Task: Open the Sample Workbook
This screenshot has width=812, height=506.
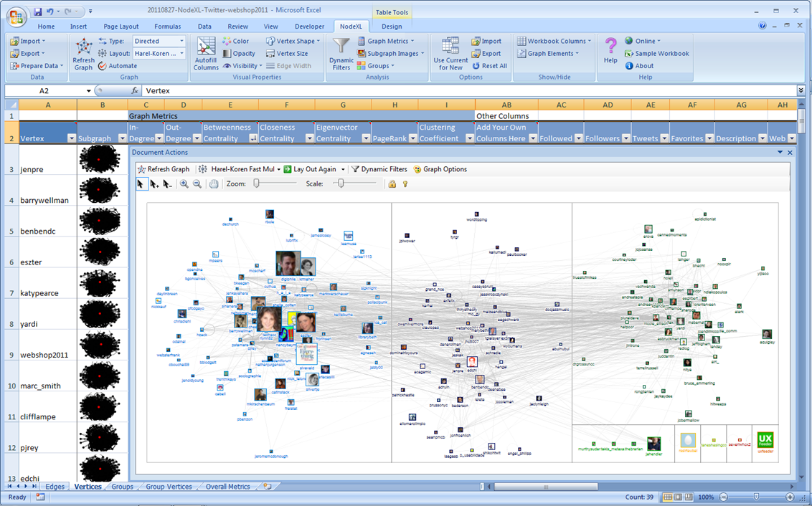Action: click(x=656, y=53)
